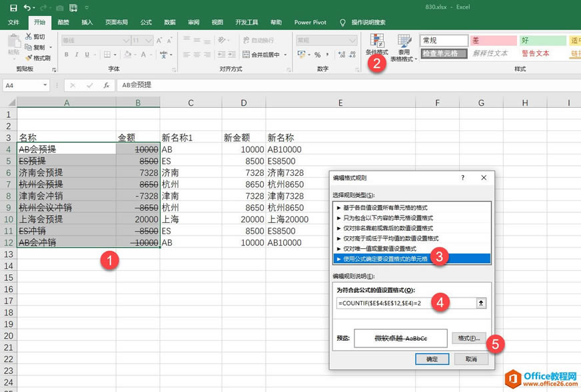Open the Font group dialog launcher
The width and height of the screenshot is (581, 392).
click(x=174, y=69)
